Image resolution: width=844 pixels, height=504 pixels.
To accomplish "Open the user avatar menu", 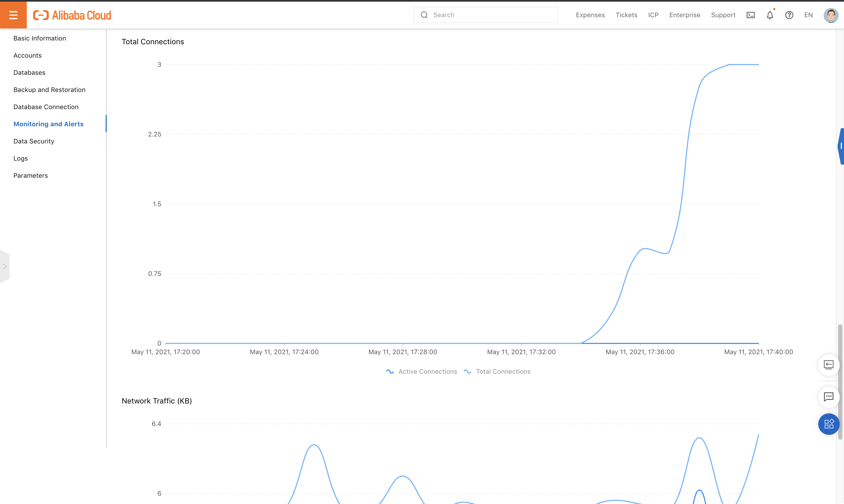I will [x=831, y=15].
